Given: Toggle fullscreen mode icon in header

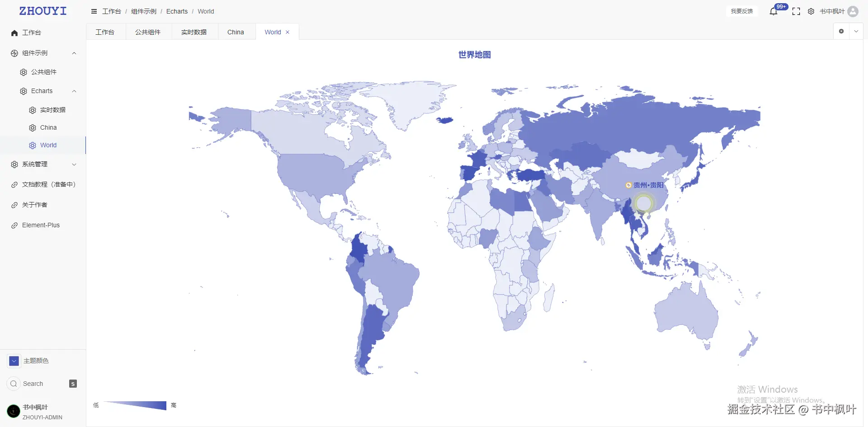Looking at the screenshot, I should click(x=796, y=11).
